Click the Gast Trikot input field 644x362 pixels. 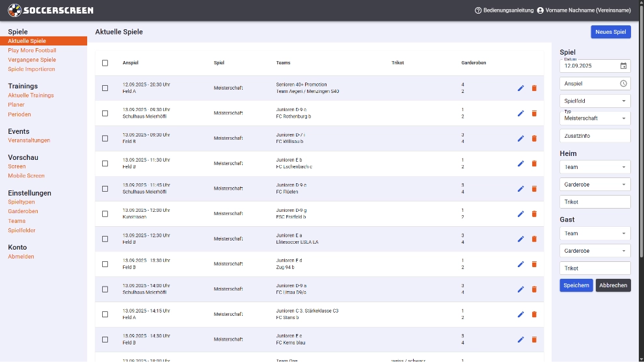pyautogui.click(x=595, y=268)
